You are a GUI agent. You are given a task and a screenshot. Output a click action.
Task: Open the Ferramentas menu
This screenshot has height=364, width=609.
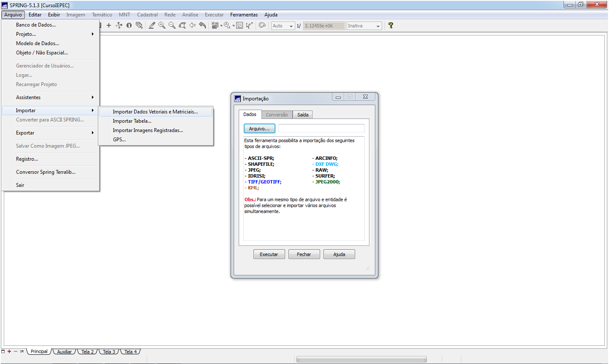point(244,15)
